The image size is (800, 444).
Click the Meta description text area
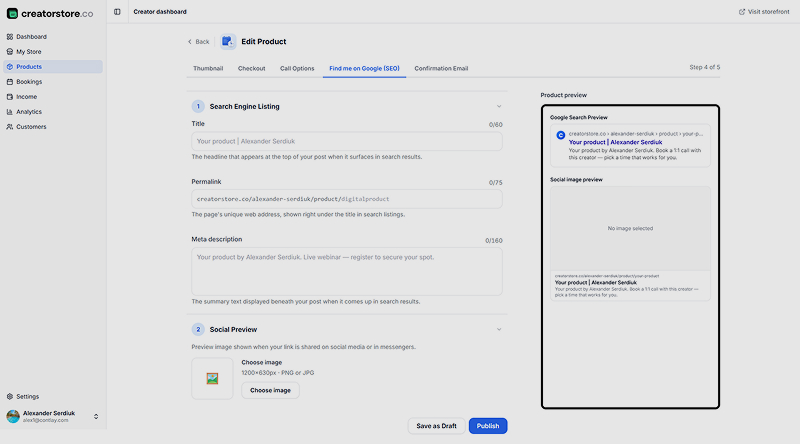click(347, 272)
